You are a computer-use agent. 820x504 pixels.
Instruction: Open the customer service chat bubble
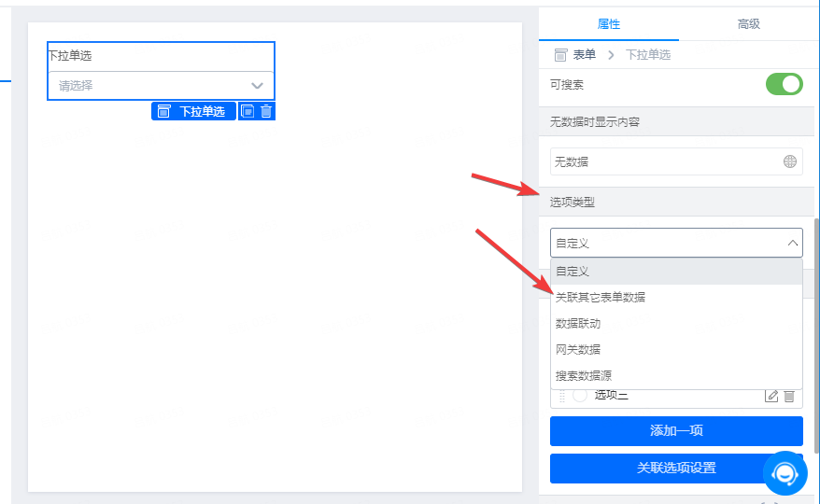click(x=785, y=473)
